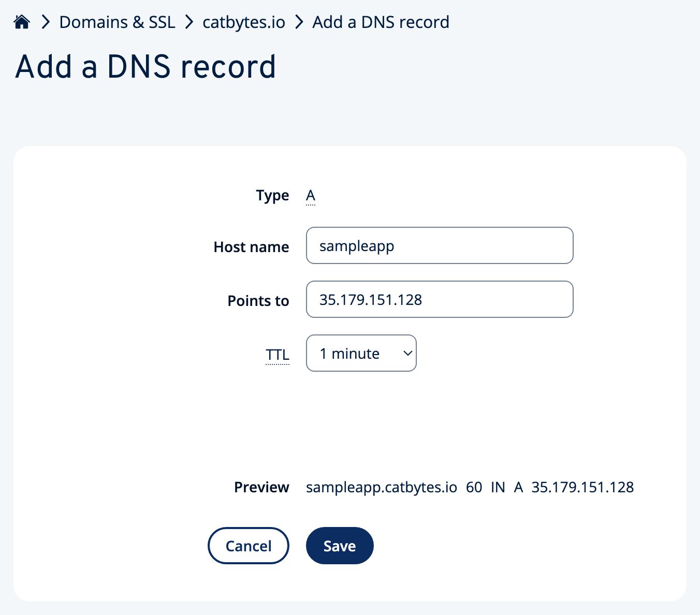
Task: Click the Points to IP address field
Action: pyautogui.click(x=439, y=299)
